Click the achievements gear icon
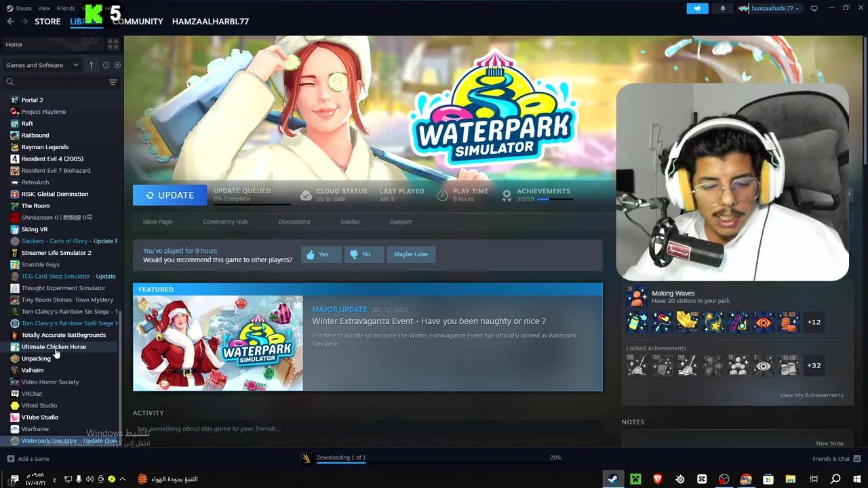This screenshot has width=868, height=488. [x=507, y=195]
